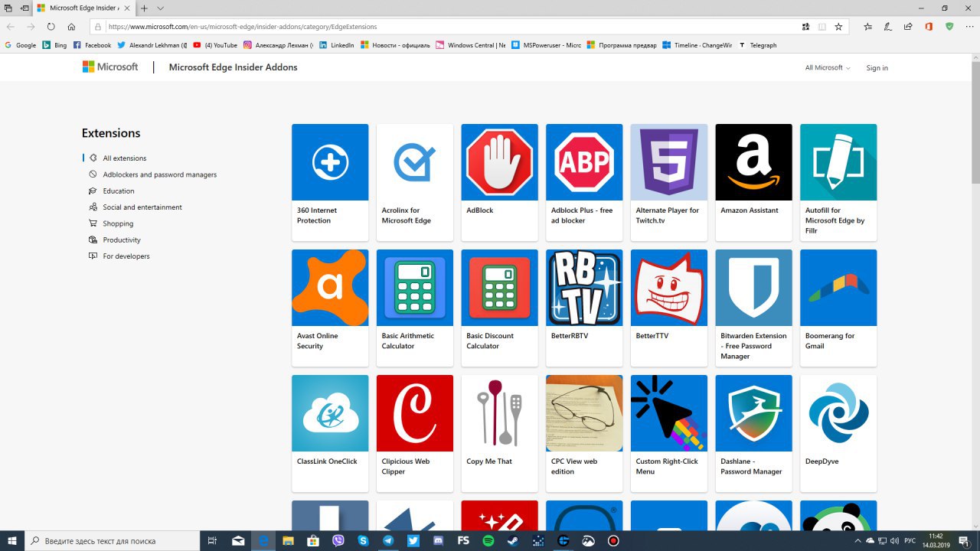Click the Windows taskbar search box

113,540
